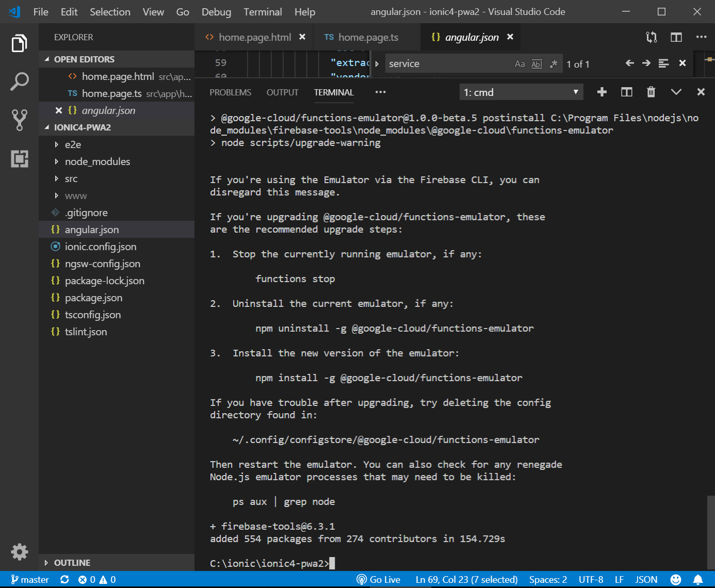
Task: Toggle Use Regular Expression option
Action: point(554,64)
